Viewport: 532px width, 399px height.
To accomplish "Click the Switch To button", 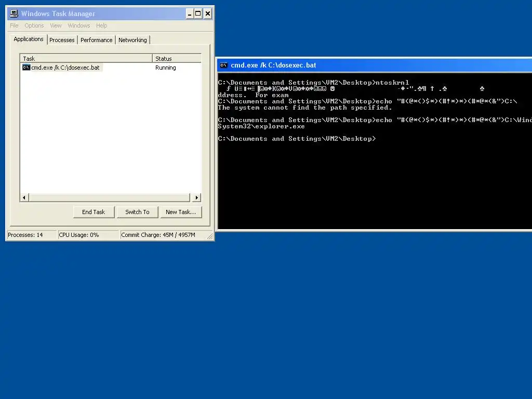I will [137, 212].
